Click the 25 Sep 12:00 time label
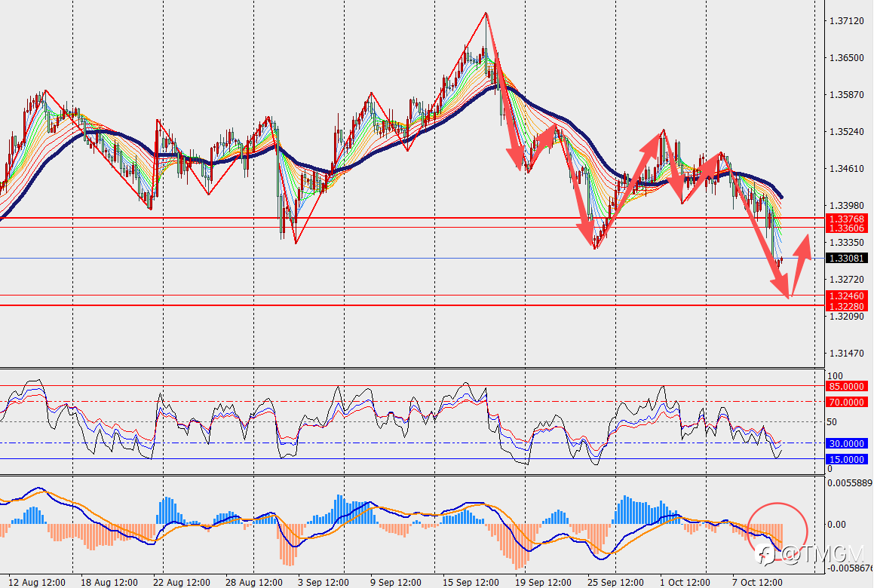Viewport: 874px width, 588px height. pyautogui.click(x=615, y=582)
